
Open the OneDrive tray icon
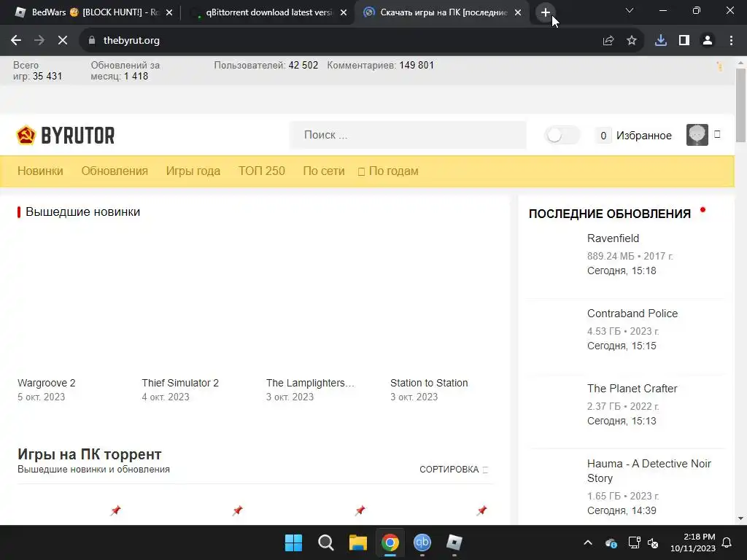point(611,542)
